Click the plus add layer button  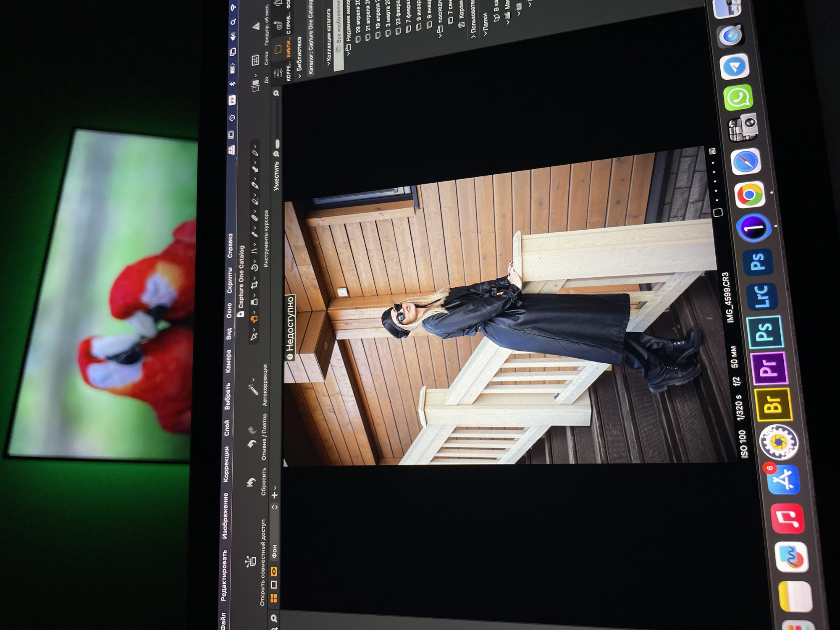coord(274,495)
